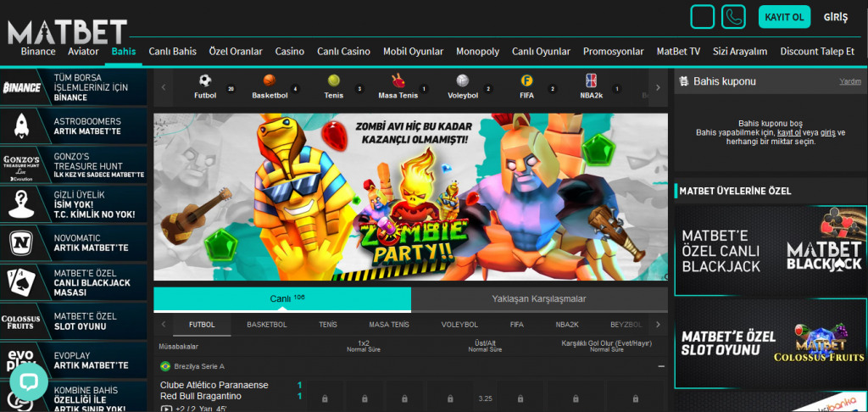868x412 pixels.
Task: Open the Canlı Bahis menu item
Action: (x=172, y=52)
